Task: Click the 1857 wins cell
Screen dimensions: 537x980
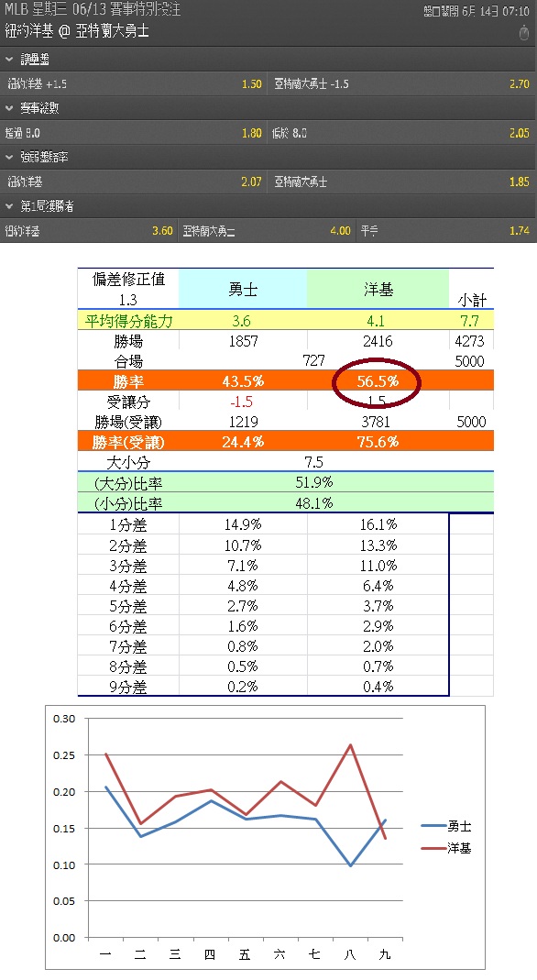Action: tap(243, 341)
